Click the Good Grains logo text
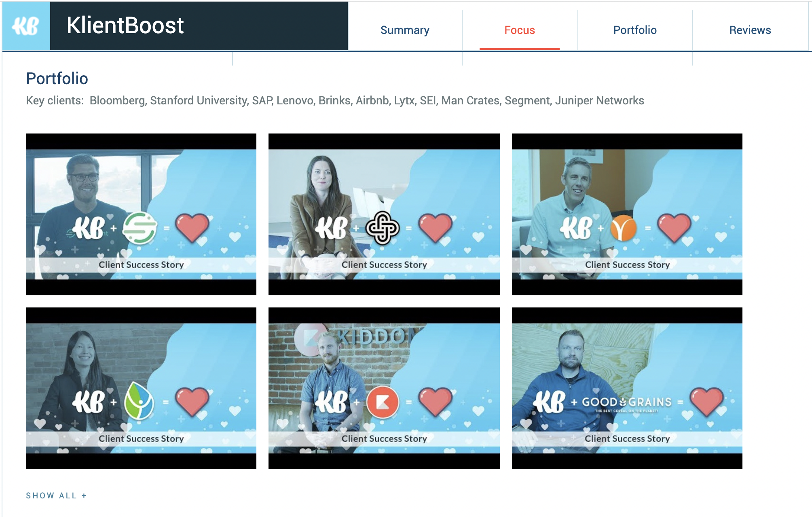Screen dimensions: 812x517 [x=626, y=403]
